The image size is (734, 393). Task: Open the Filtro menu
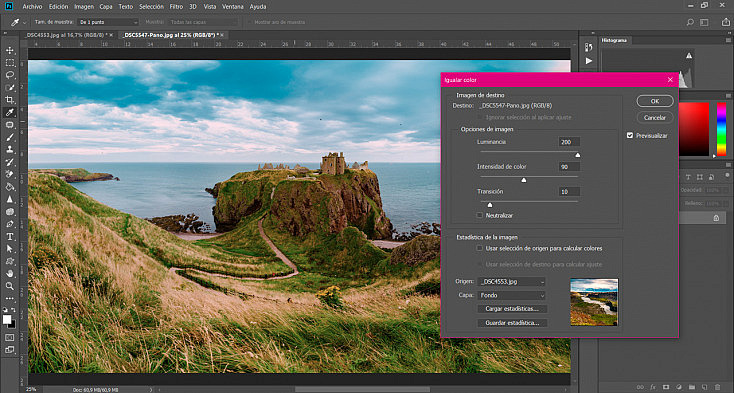click(176, 7)
